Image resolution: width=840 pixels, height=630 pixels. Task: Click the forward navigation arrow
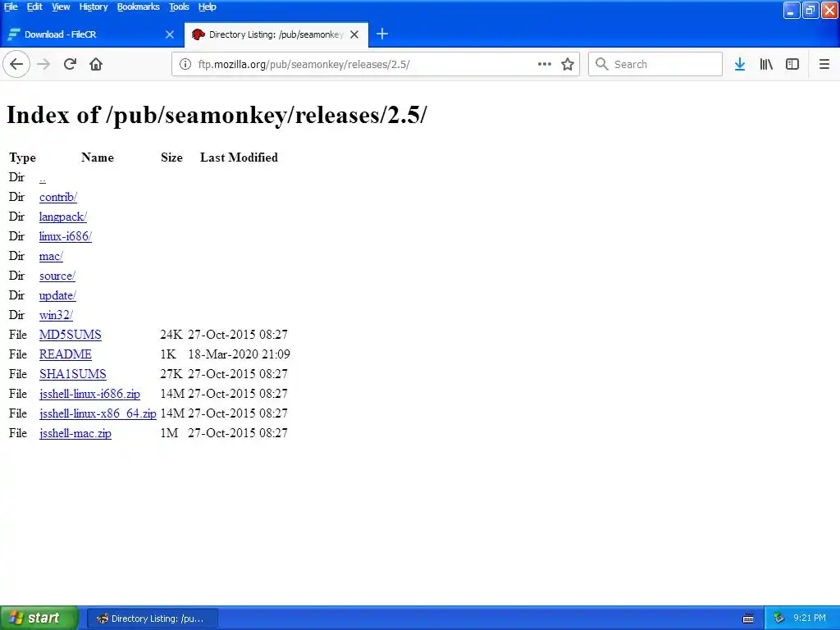pos(43,64)
